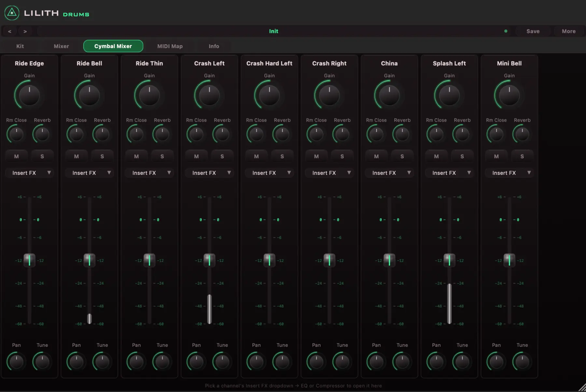Viewport: 586px width, 392px height.
Task: Click the resize grip in window corner
Action: click(582, 388)
